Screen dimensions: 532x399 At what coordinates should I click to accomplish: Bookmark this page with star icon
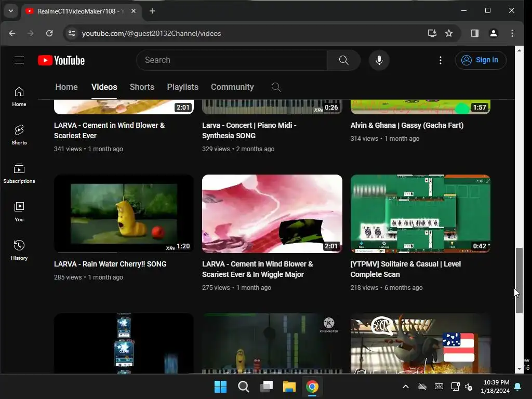[449, 33]
